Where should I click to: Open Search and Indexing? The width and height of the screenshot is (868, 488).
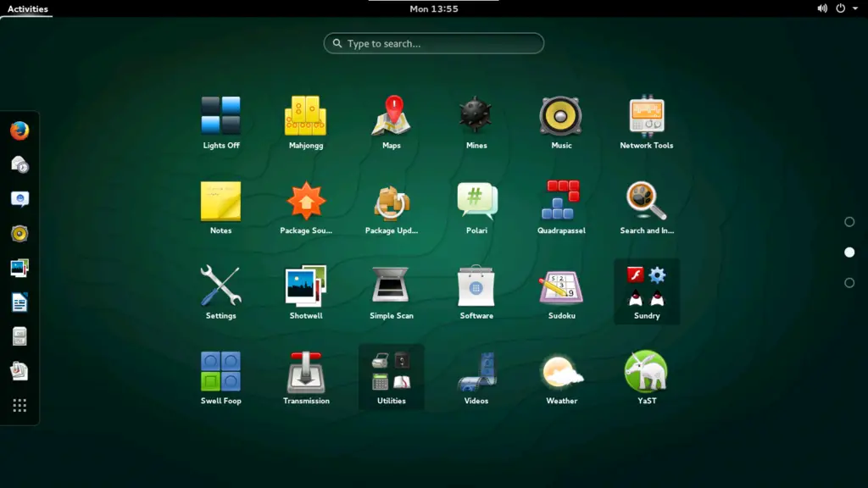pyautogui.click(x=646, y=208)
